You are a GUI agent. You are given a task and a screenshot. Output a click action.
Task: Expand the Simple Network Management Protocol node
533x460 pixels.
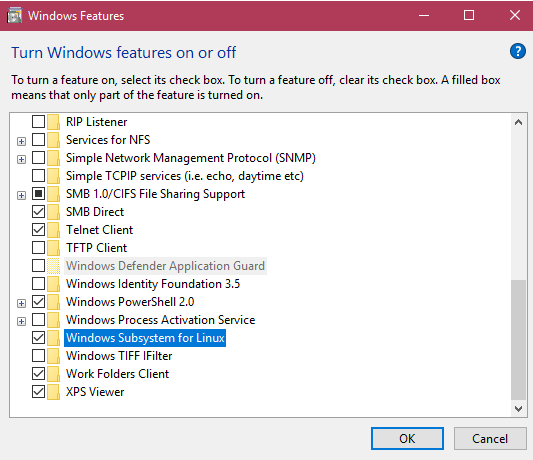pyautogui.click(x=21, y=159)
